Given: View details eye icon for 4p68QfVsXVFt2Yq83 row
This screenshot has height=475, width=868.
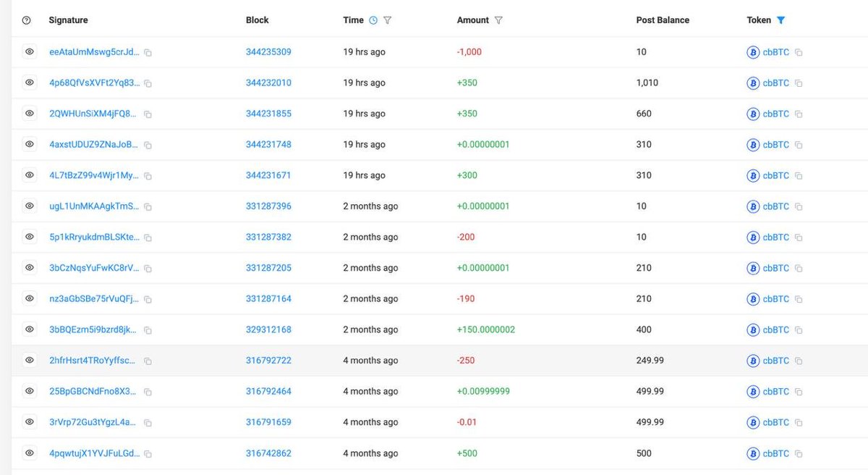Looking at the screenshot, I should coord(30,83).
